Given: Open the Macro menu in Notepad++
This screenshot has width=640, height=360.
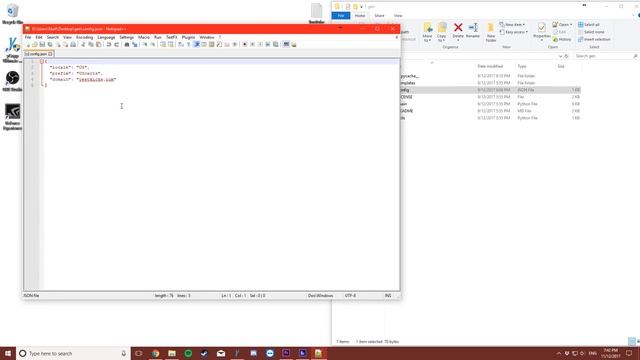Looking at the screenshot, I should click(144, 37).
